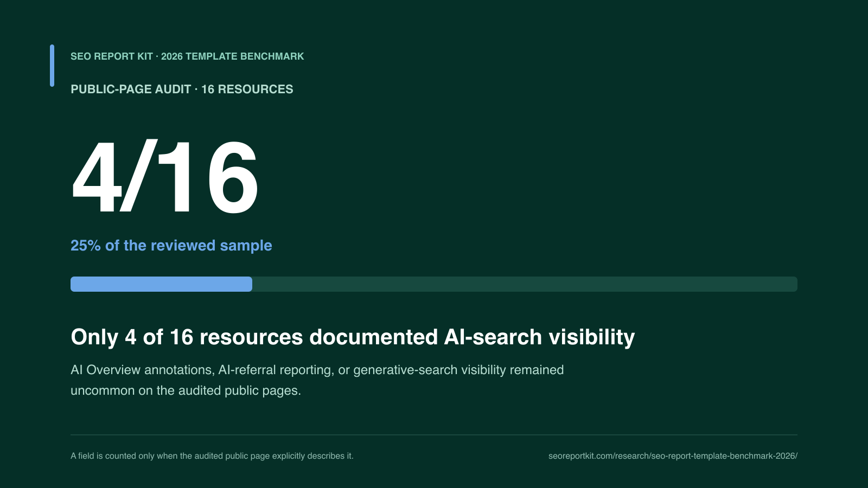The image size is (868, 488).
Task: Click "25% of the reviewed sample" text
Action: point(171,246)
